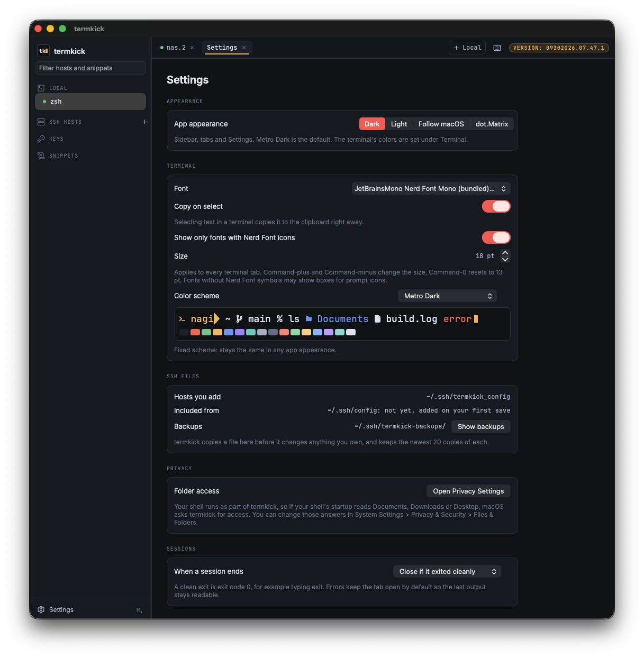The image size is (644, 658).
Task: Click the yellow minimize window button
Action: 50,29
